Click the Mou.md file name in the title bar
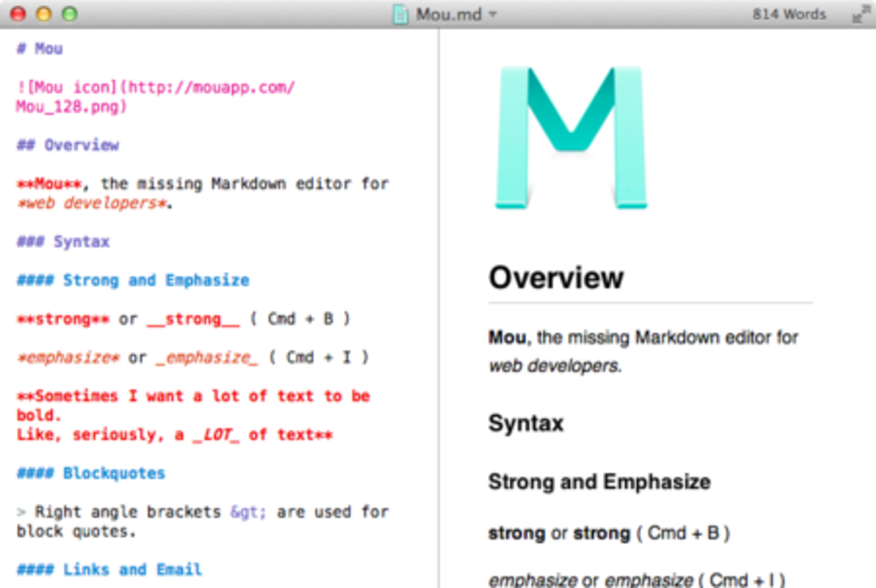 [x=448, y=14]
